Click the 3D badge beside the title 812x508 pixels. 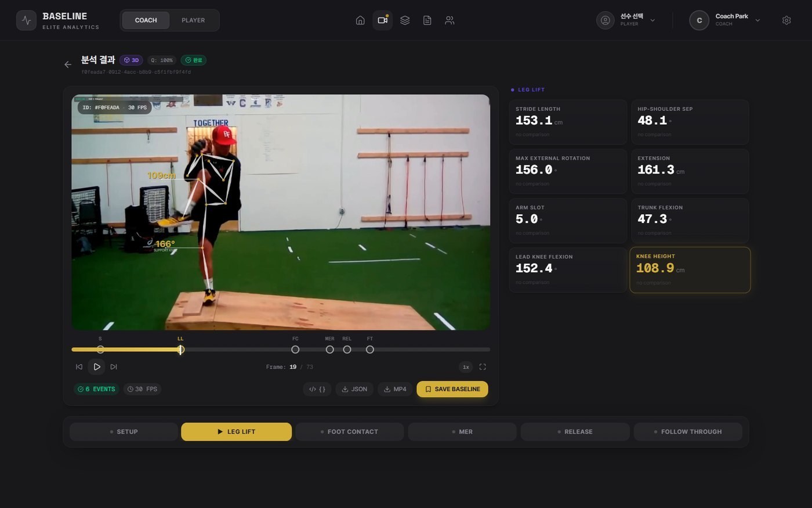132,60
